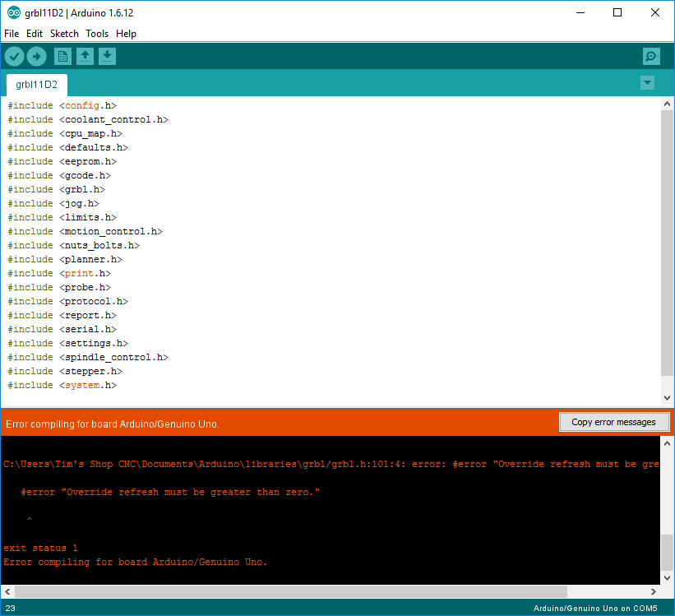Click the '#include <planner.h>' line

click(x=65, y=259)
